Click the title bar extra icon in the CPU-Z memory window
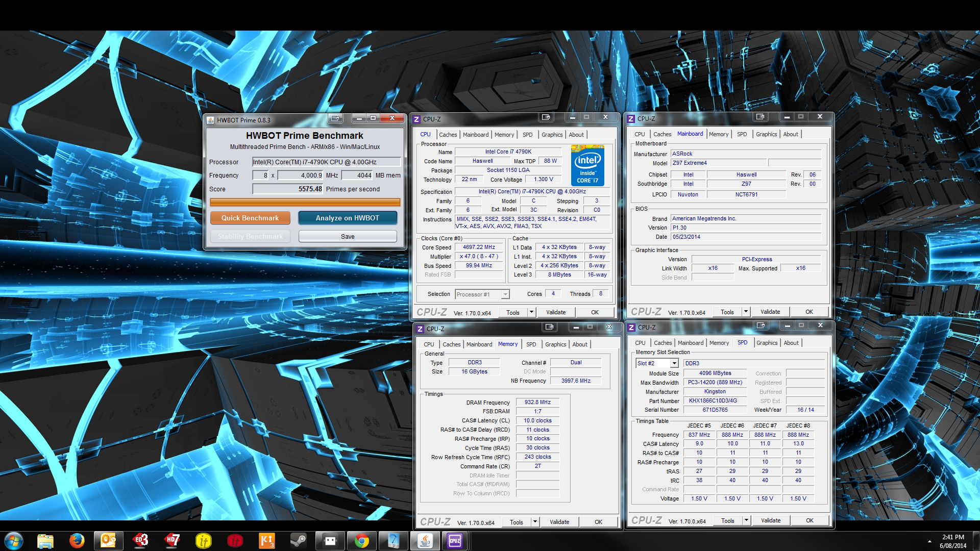Image resolution: width=980 pixels, height=551 pixels. click(x=550, y=327)
